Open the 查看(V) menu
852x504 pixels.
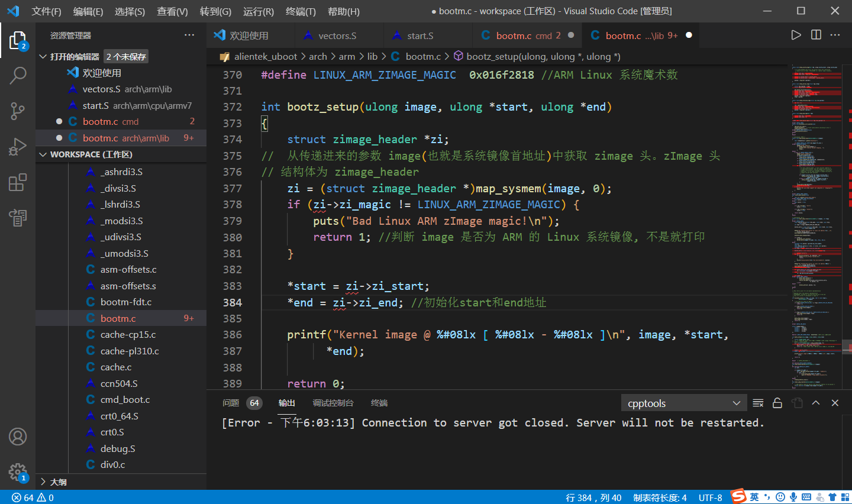172,11
